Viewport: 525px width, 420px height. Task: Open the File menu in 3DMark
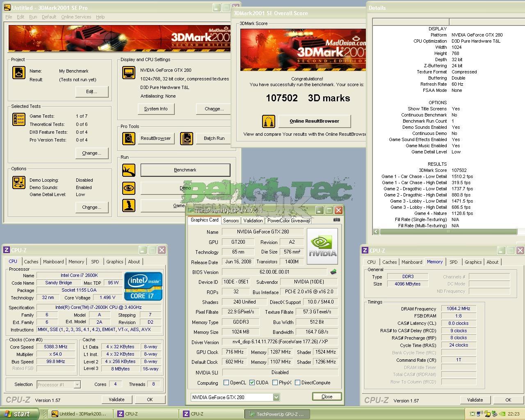coord(9,17)
